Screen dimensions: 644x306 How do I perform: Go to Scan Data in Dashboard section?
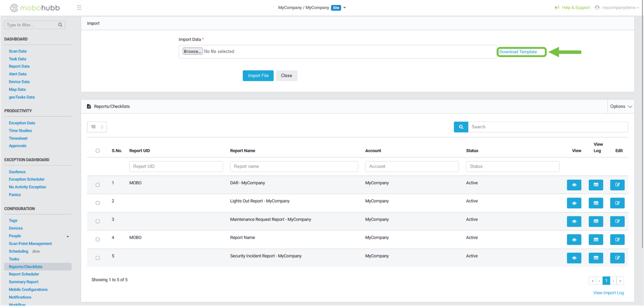coord(18,51)
